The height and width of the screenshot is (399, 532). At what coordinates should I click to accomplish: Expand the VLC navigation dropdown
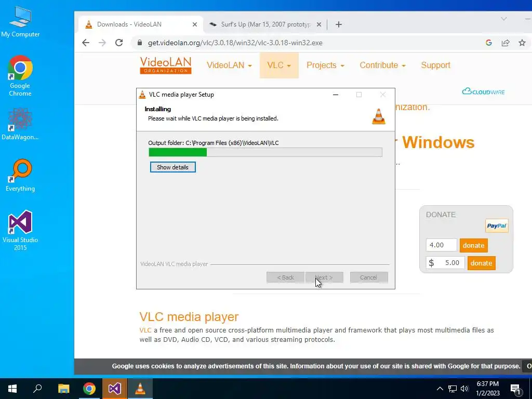coord(279,65)
